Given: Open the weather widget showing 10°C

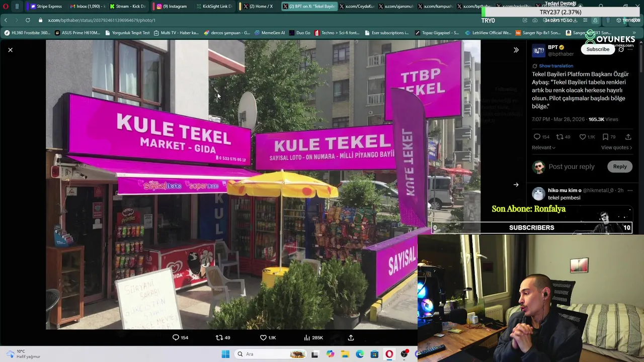Looking at the screenshot, I should coord(23,354).
